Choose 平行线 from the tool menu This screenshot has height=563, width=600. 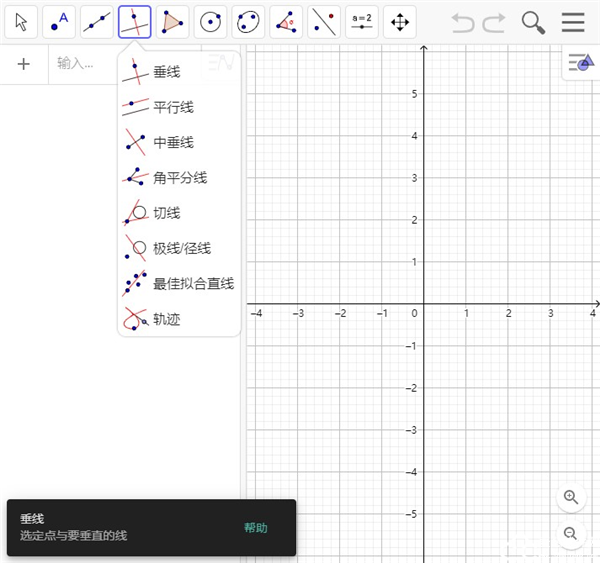point(172,107)
